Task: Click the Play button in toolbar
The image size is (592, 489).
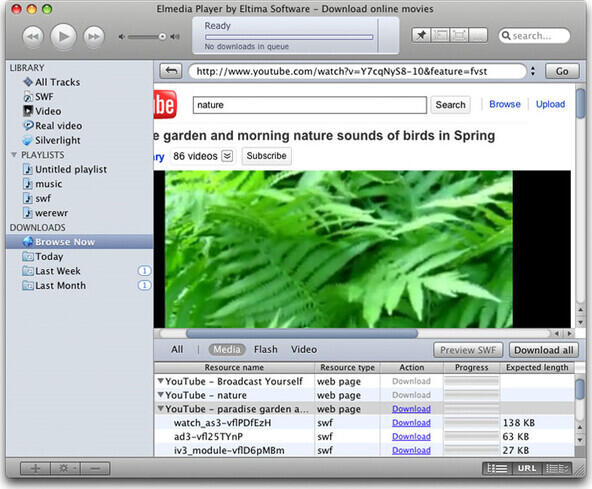Action: pyautogui.click(x=63, y=37)
